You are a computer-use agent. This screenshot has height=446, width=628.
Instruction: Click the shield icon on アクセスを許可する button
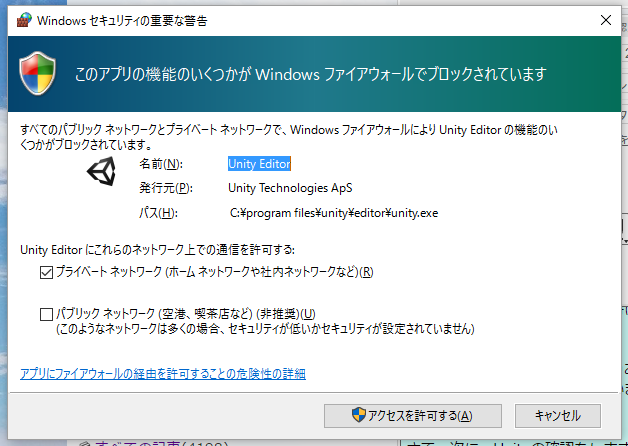[358, 415]
